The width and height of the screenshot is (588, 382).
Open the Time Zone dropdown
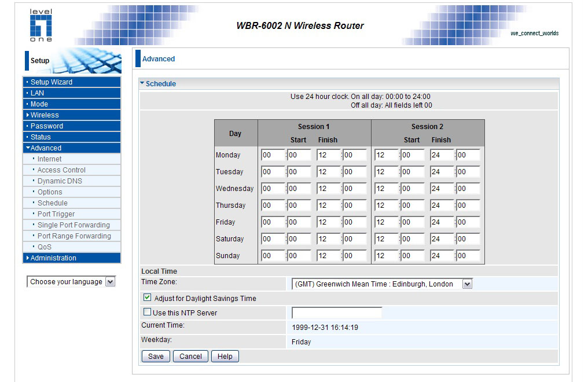pos(382,284)
